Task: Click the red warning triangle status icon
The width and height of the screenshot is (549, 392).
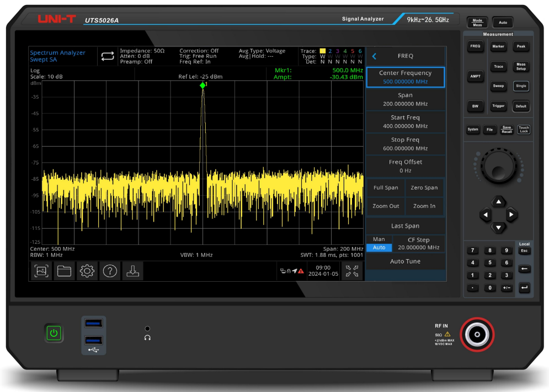Action: (x=301, y=271)
